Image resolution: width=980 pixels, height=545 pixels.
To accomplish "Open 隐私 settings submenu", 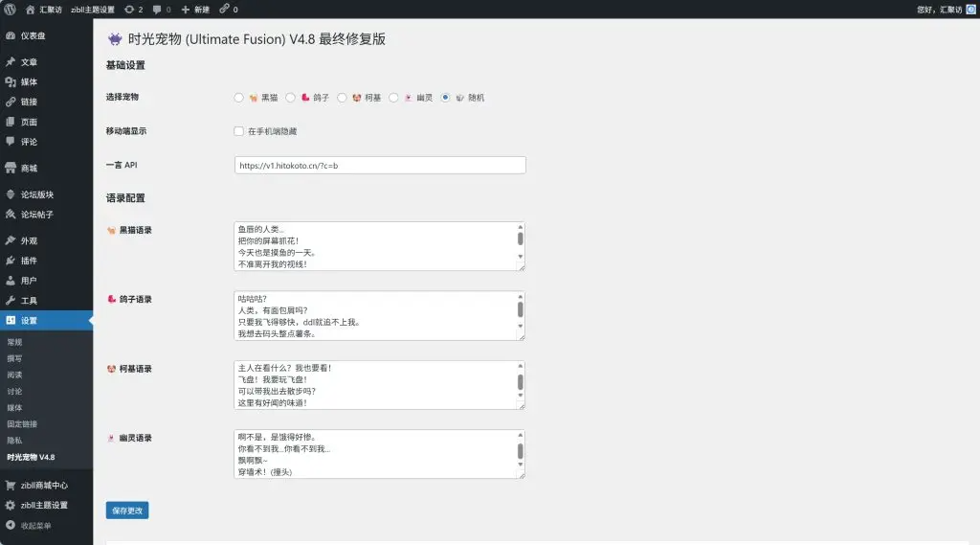I will click(14, 440).
